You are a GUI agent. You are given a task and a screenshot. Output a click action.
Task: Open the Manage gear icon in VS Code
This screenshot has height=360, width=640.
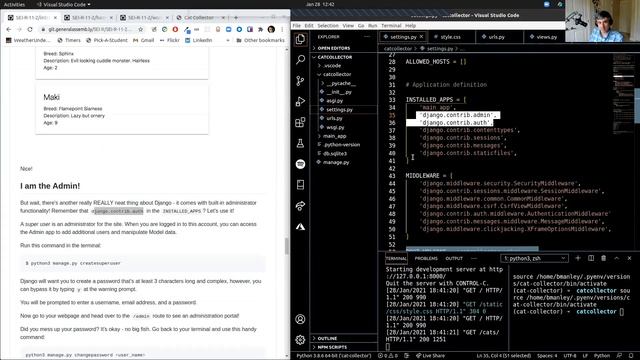coord(300,340)
